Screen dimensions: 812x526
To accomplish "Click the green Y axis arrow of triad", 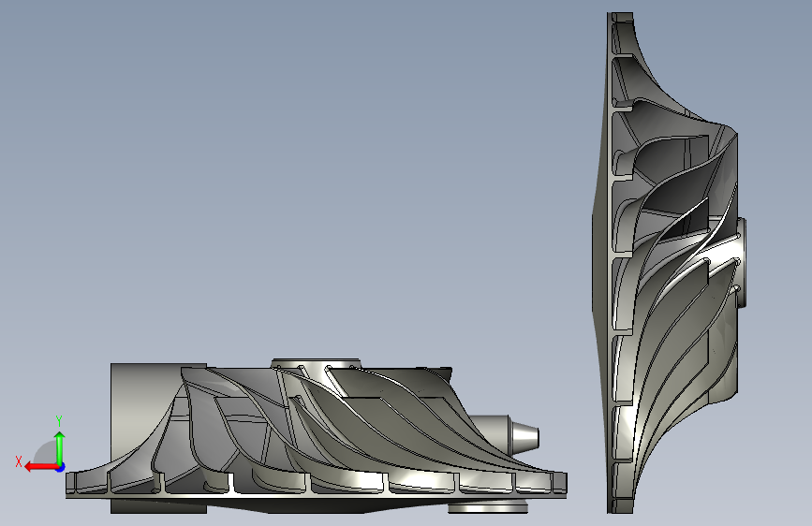I will 60,447.
